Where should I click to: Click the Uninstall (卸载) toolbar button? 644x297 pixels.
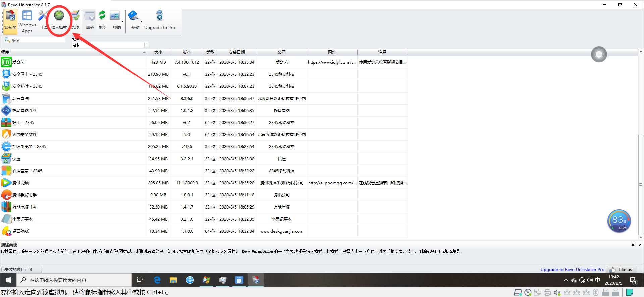tap(90, 20)
